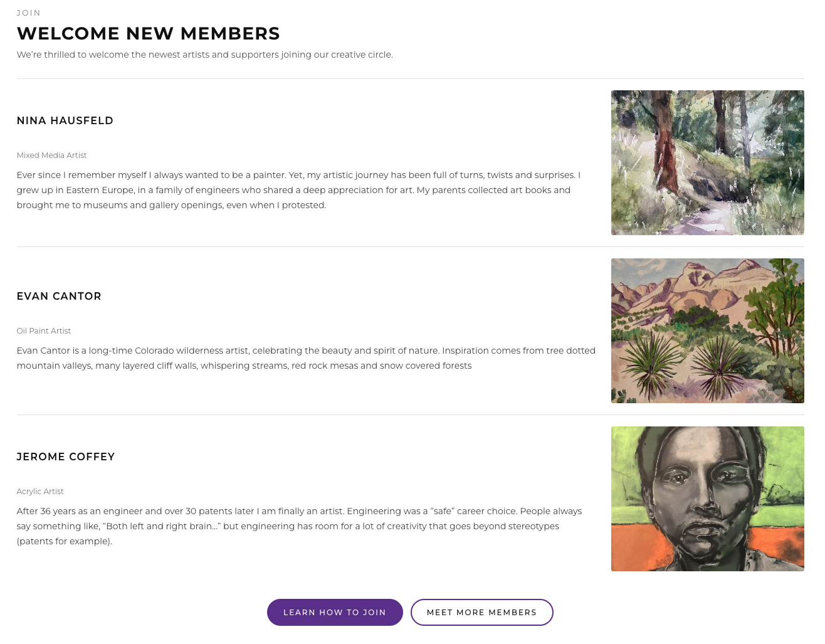Viewport: 825px width, 644px height.
Task: Click the Acrylic Artist label
Action: (x=40, y=491)
